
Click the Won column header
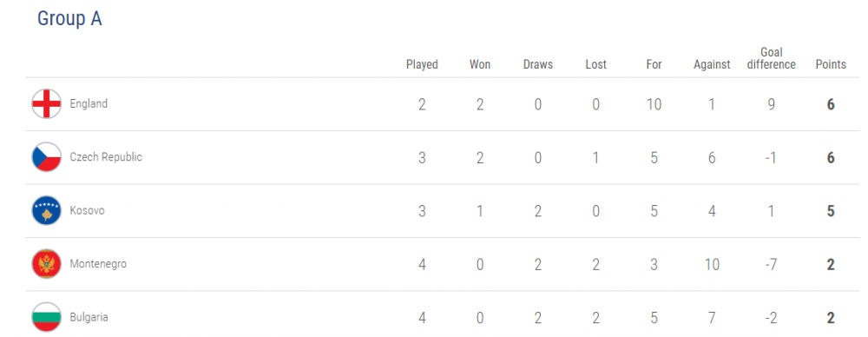point(480,64)
